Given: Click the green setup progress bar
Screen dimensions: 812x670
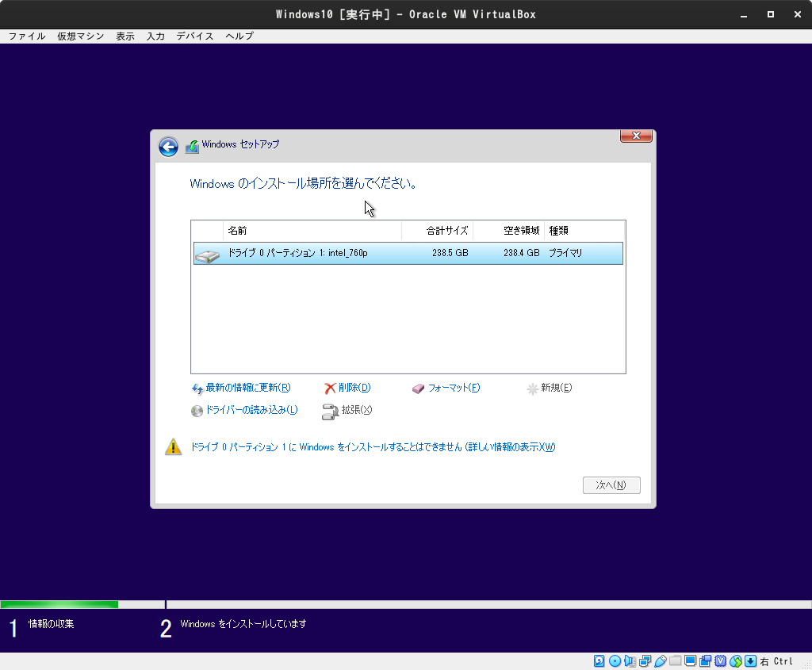Looking at the screenshot, I should tap(59, 604).
